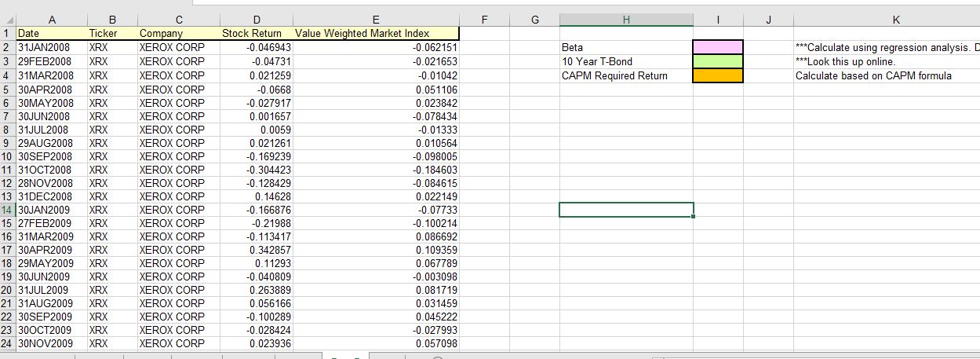Select column F header
Screen dimensions: 980x359
click(483, 19)
